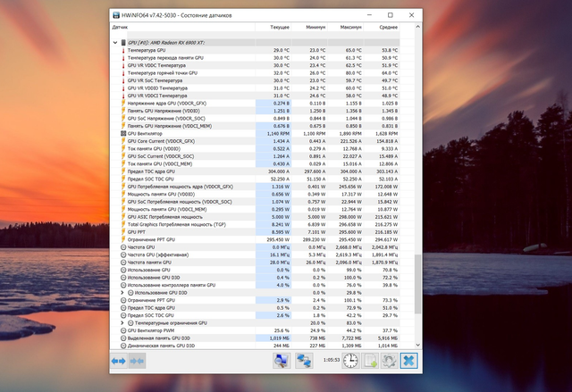Collapse the GPU [#0] AMD Radeon RX 6900 XT group
Image resolution: width=572 pixels, height=392 pixels.
click(115, 43)
